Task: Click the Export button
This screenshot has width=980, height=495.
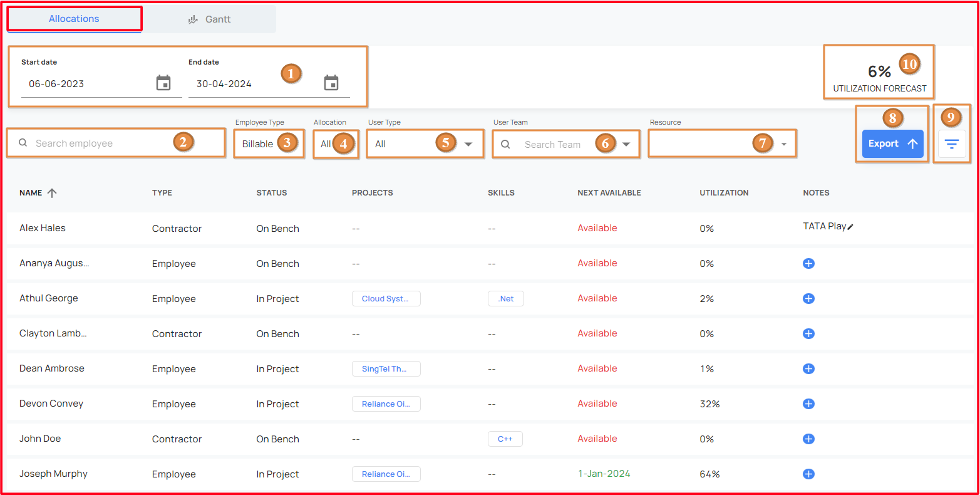Action: click(x=892, y=143)
